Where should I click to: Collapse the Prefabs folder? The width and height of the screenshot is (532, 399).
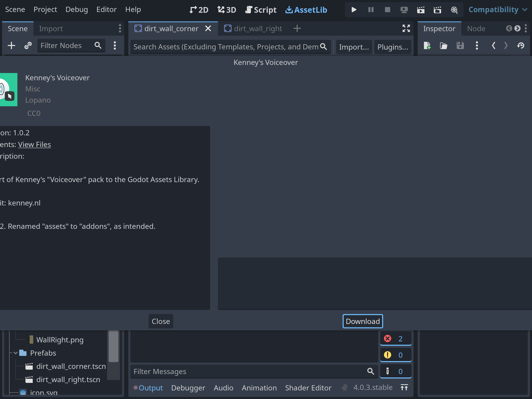pos(15,353)
